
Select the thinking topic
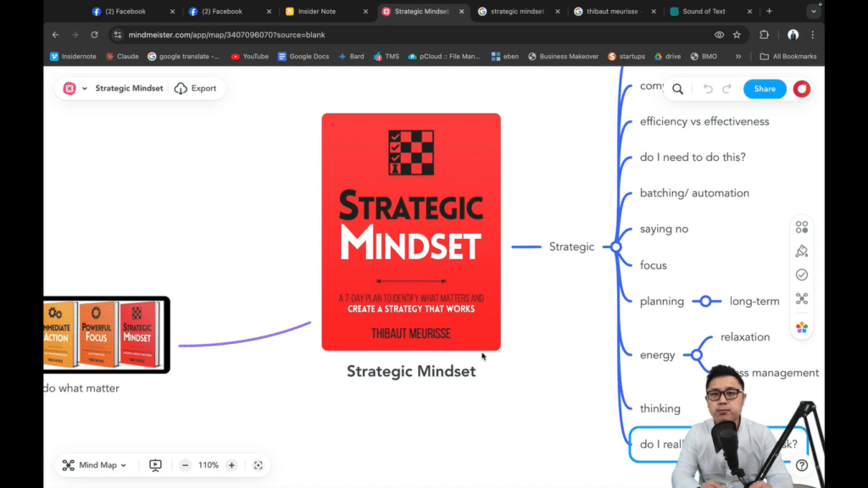[659, 409]
